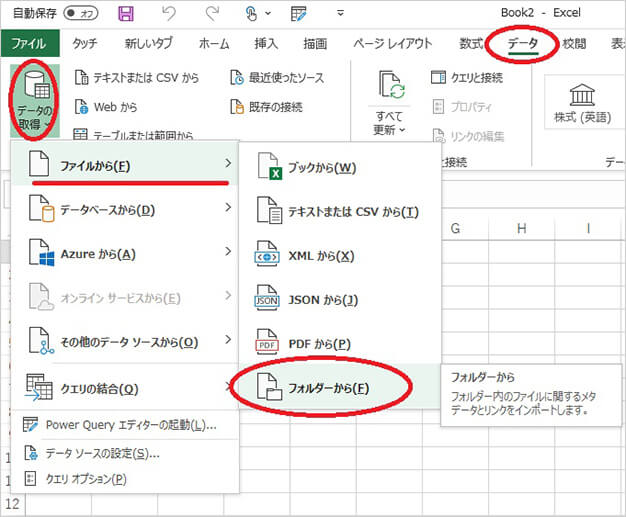Click the Azure Windows-logo icon
This screenshot has height=517, width=626.
42,253
